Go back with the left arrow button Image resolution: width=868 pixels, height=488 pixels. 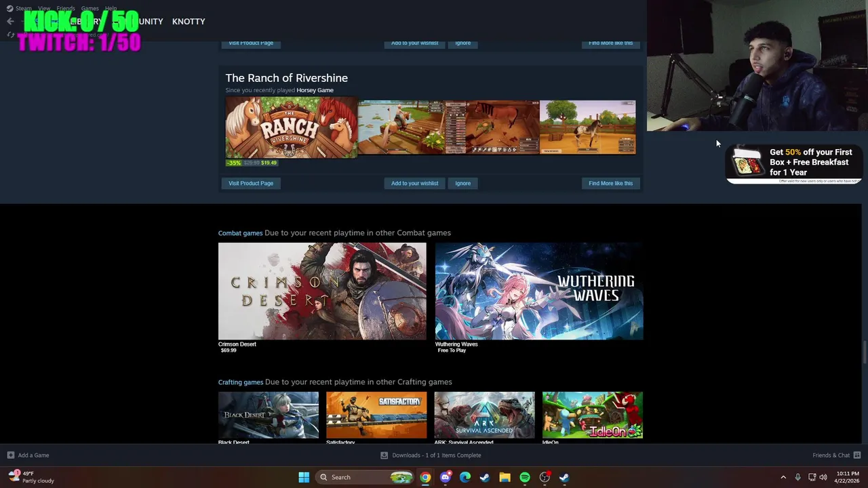click(10, 22)
